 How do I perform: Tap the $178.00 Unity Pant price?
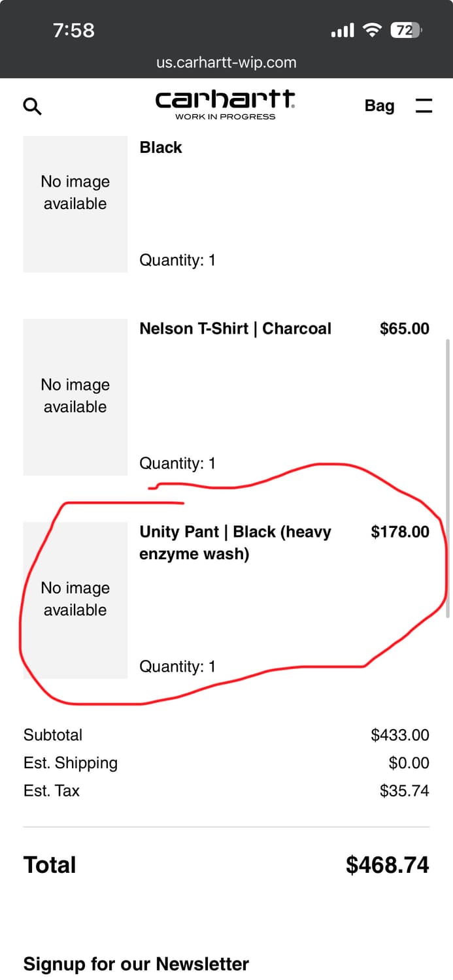tap(400, 532)
